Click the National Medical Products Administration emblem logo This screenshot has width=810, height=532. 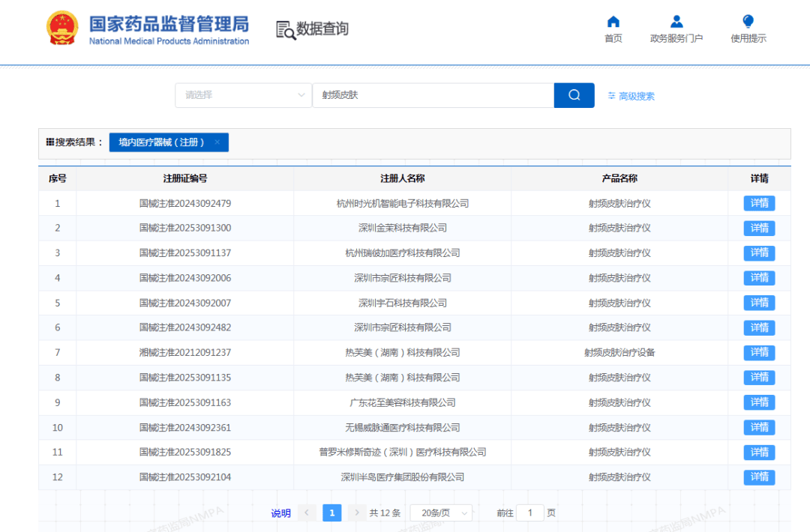[61, 28]
